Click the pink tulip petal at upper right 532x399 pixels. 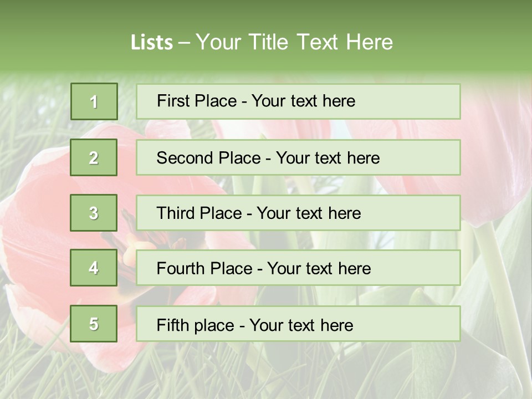[493, 139]
